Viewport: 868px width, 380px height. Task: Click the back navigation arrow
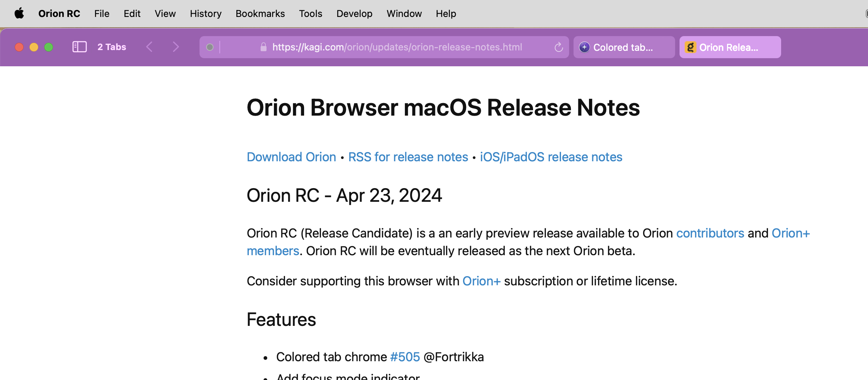pos(149,47)
